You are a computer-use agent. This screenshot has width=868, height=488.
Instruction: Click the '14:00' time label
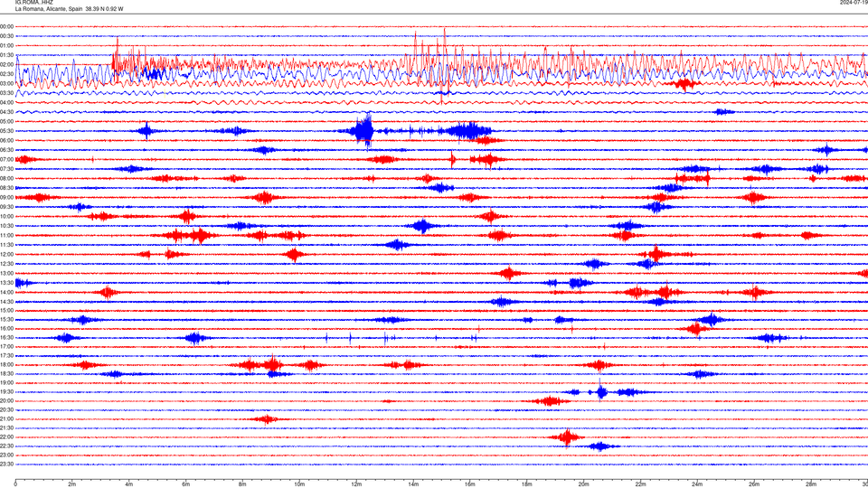point(6,292)
